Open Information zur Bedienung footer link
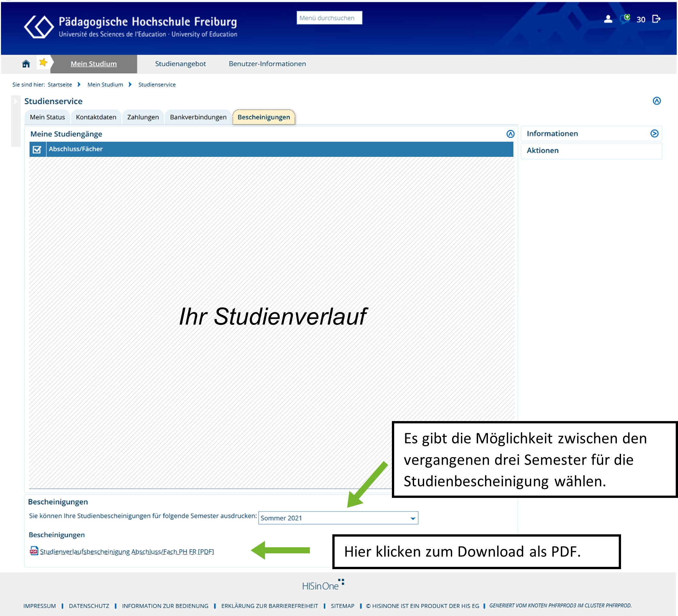678x616 pixels. pyautogui.click(x=165, y=606)
